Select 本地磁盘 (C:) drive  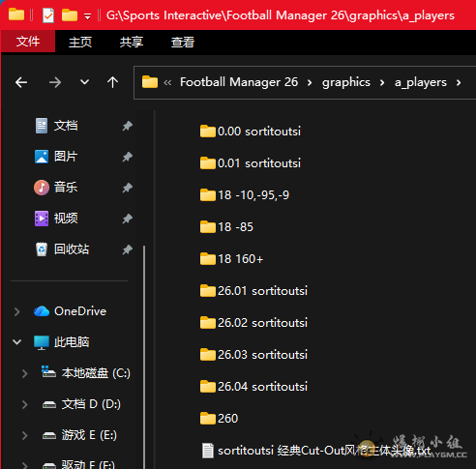[96, 373]
